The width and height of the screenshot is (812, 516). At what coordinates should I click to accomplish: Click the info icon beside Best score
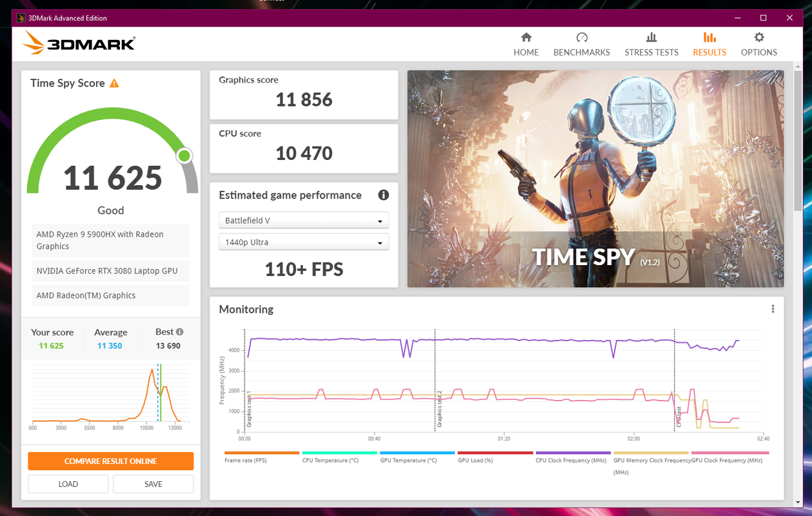(180, 332)
